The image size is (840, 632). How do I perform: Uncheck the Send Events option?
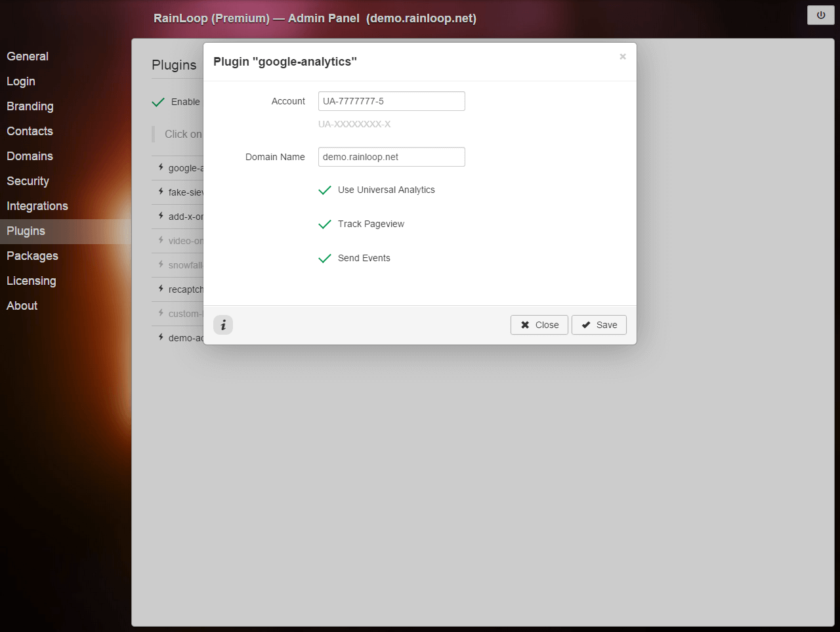[x=325, y=259]
